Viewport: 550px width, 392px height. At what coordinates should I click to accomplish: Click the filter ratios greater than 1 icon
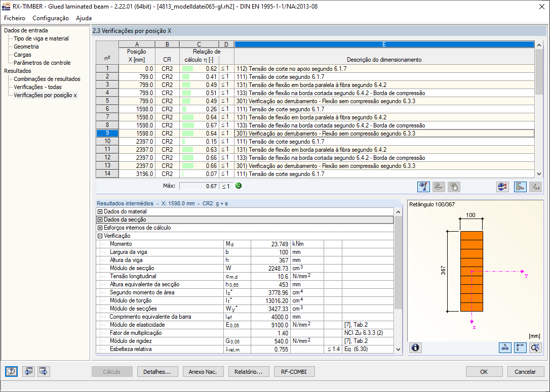tap(535, 187)
